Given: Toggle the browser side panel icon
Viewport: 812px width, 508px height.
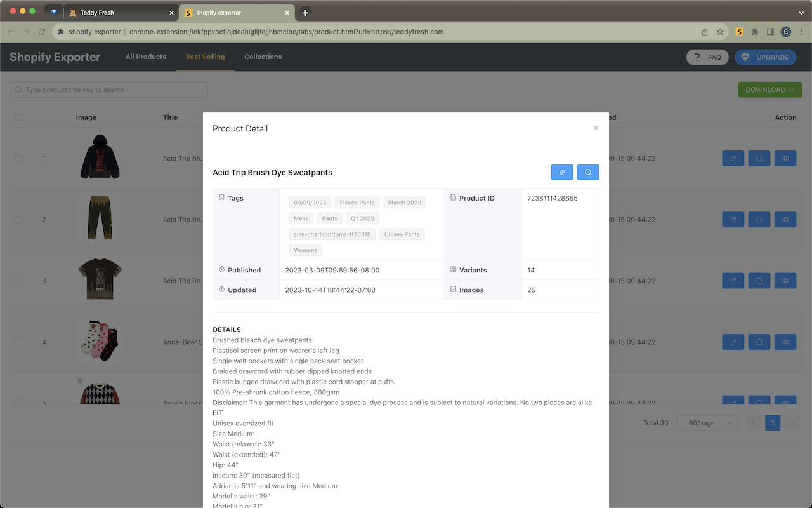Looking at the screenshot, I should click(770, 32).
